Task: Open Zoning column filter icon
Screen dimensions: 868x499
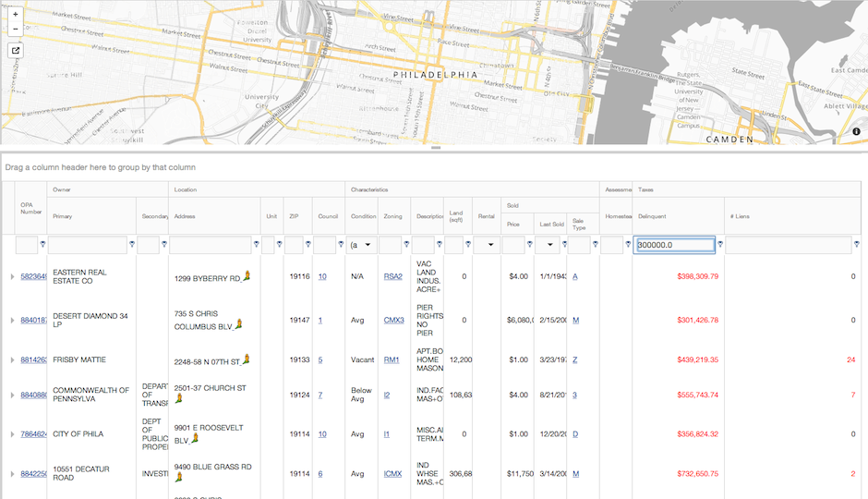Action: click(x=406, y=244)
